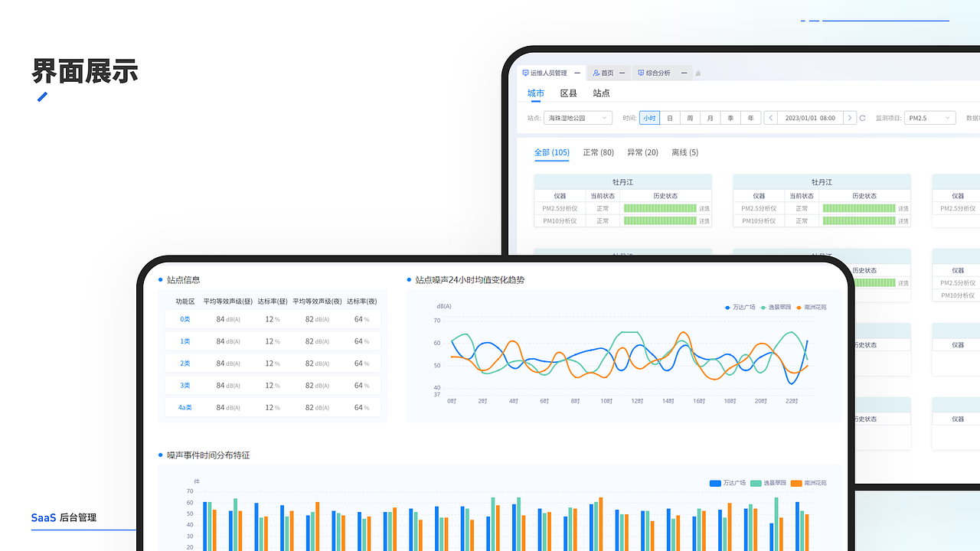The image size is (980, 551).
Task: Select the 月 time granularity
Action: tap(710, 118)
